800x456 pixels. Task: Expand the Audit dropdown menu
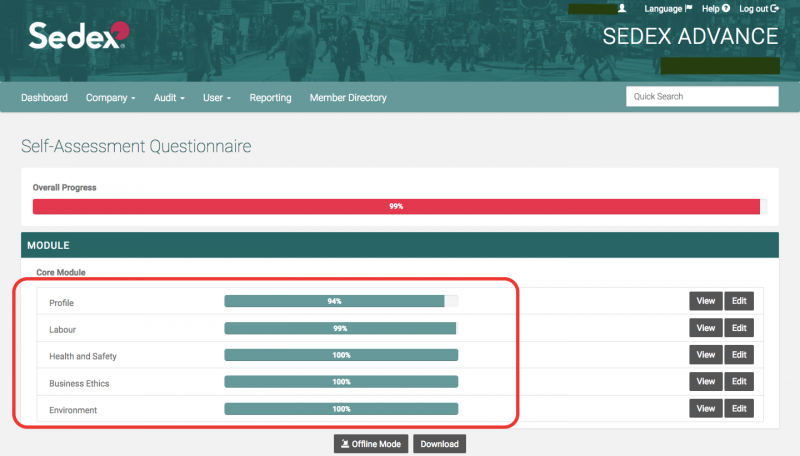click(x=169, y=98)
